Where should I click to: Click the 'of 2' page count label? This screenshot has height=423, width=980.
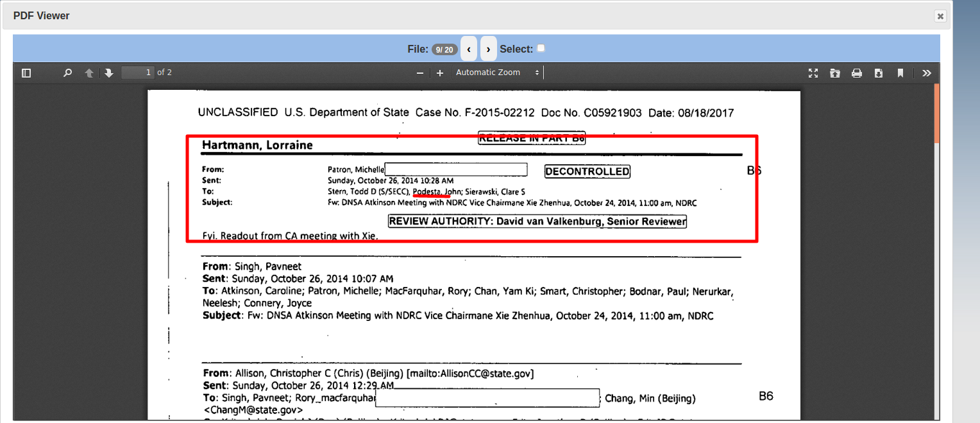(165, 73)
